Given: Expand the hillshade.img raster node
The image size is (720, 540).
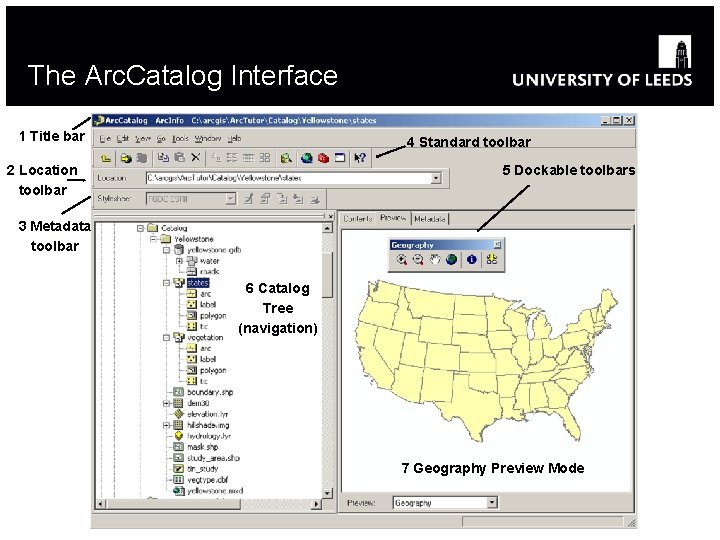Looking at the screenshot, I should point(166,425).
